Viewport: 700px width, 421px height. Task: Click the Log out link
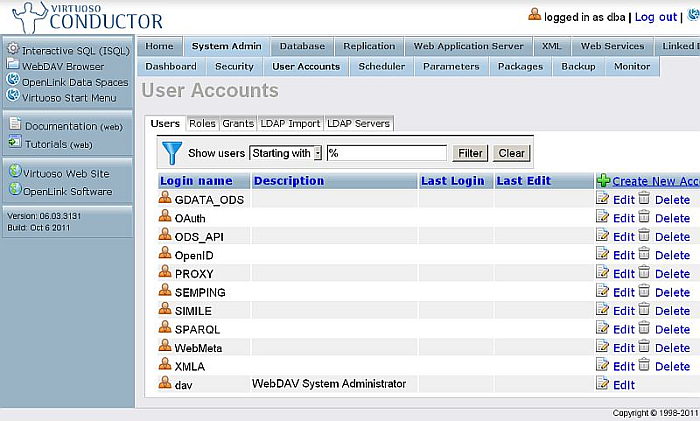pos(656,17)
